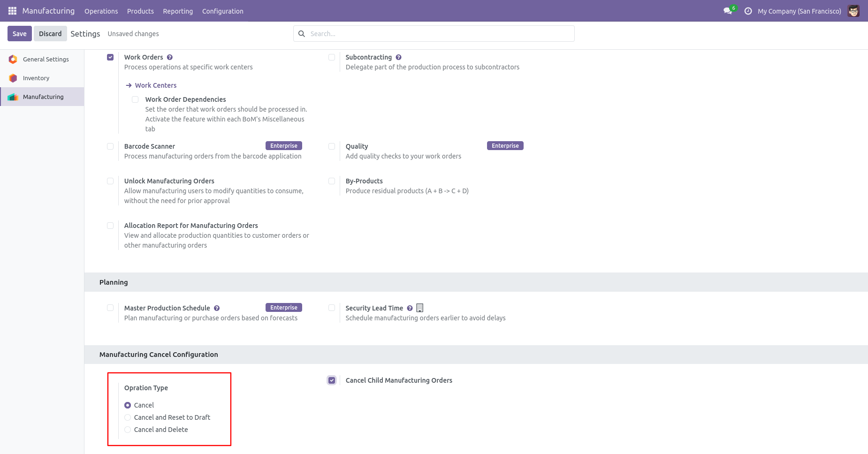Select Inventory in the sidebar
The height and width of the screenshot is (454, 868).
[x=42, y=78]
